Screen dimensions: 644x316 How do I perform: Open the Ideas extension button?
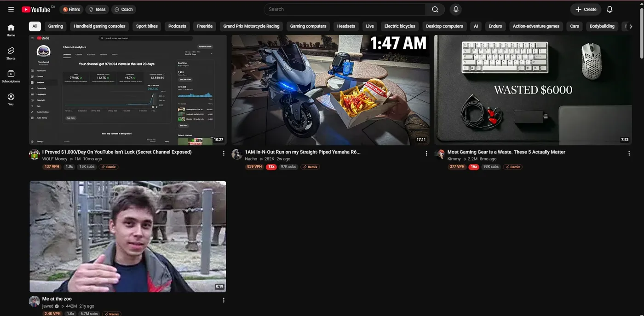(x=97, y=9)
